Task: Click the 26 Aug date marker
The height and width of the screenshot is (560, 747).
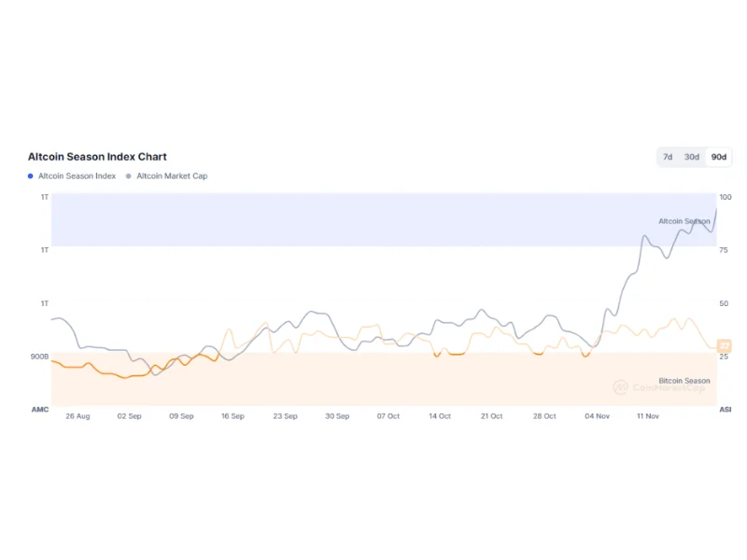Action: click(x=78, y=416)
